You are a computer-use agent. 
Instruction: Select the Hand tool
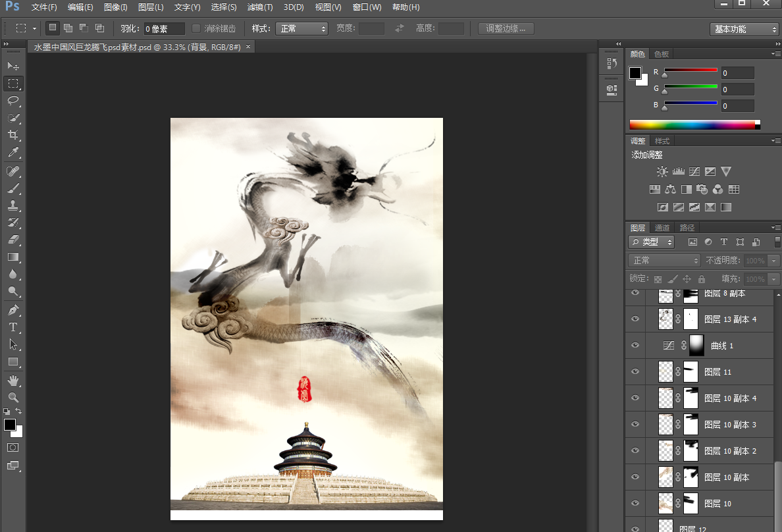(13, 381)
